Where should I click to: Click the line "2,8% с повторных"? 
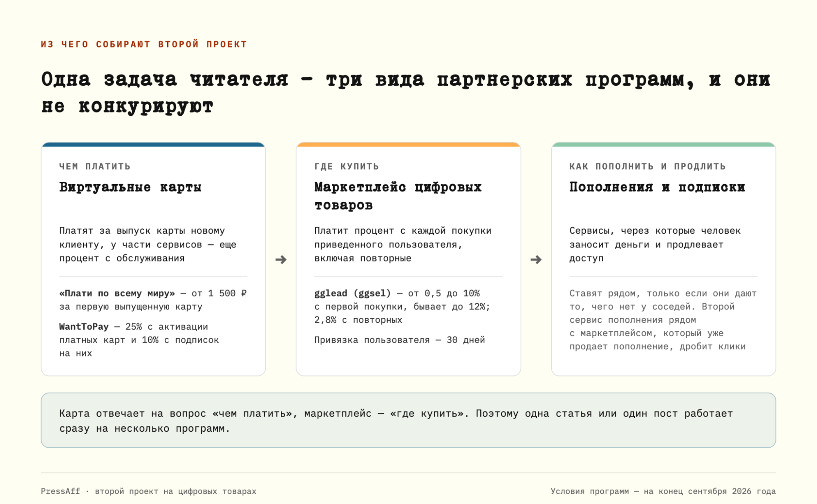tap(358, 320)
